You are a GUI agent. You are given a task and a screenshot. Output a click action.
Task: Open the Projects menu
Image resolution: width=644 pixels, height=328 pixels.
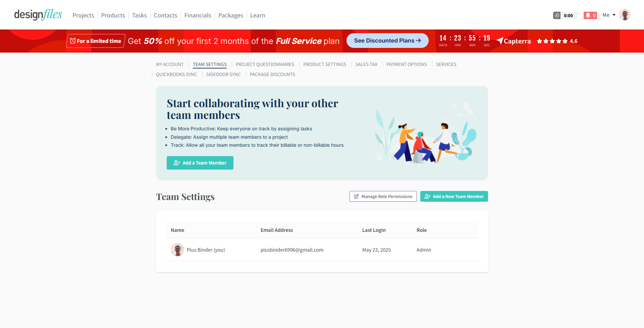(x=83, y=15)
